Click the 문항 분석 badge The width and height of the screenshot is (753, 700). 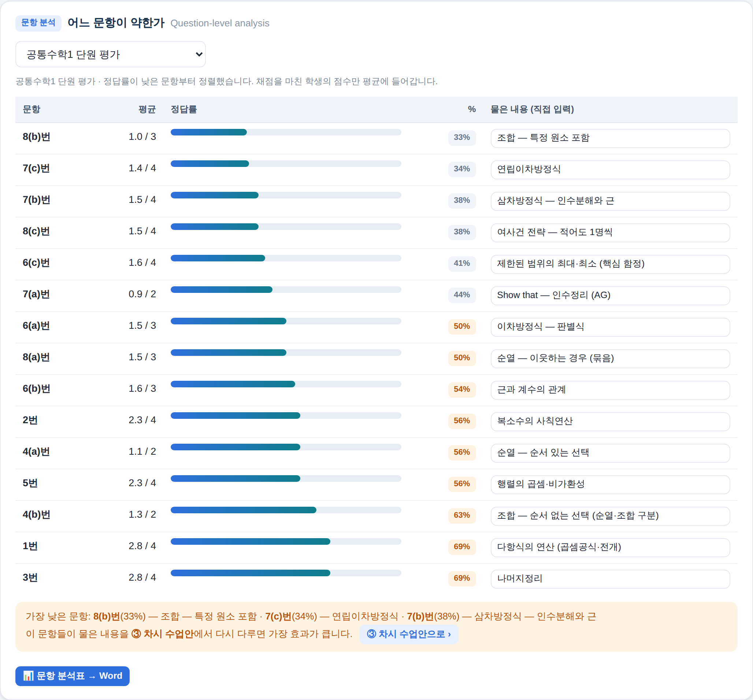[38, 23]
